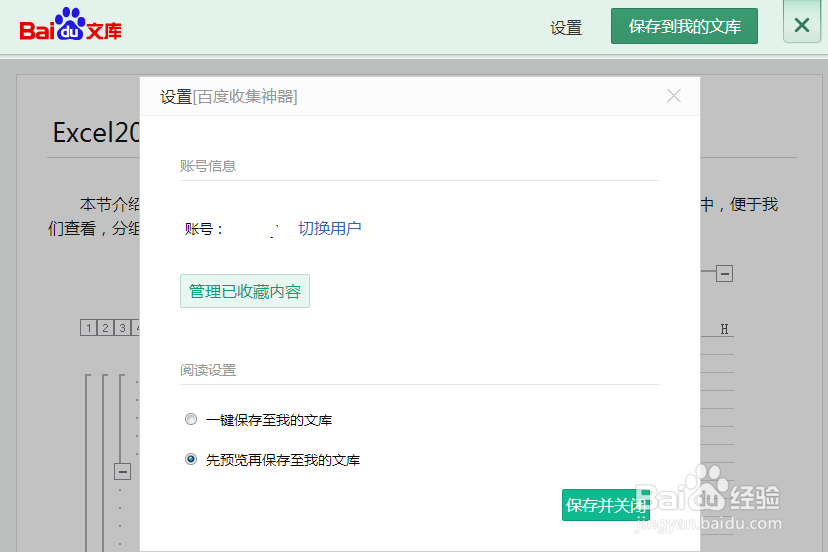Click outline level 1 button in document

coord(88,328)
